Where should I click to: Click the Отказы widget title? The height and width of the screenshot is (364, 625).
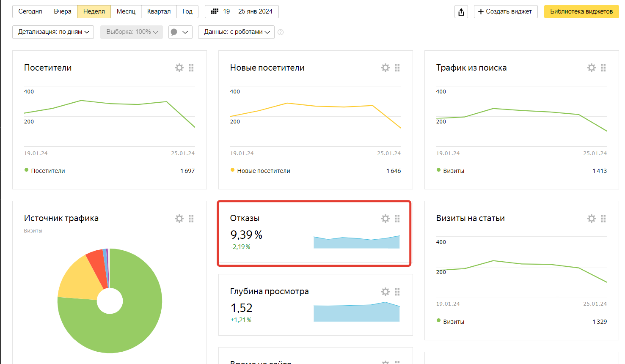pos(245,218)
